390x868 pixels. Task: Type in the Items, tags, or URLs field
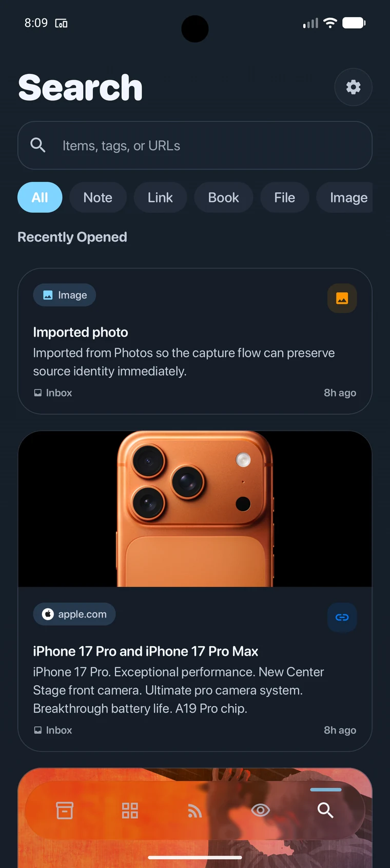(x=205, y=146)
